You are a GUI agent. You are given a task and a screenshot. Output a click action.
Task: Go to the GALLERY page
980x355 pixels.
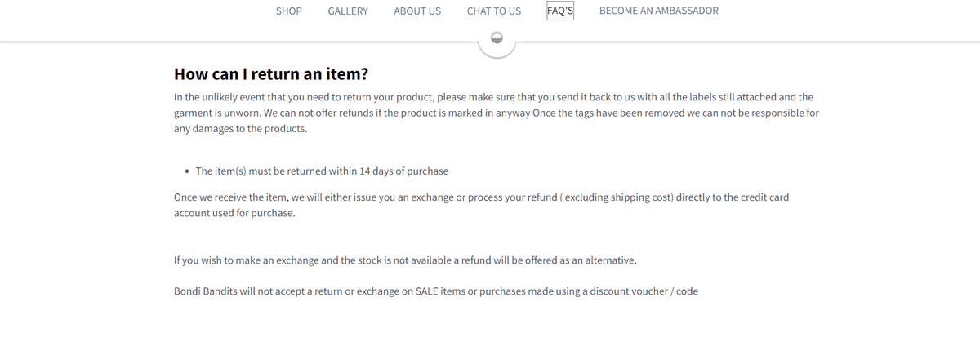(348, 11)
